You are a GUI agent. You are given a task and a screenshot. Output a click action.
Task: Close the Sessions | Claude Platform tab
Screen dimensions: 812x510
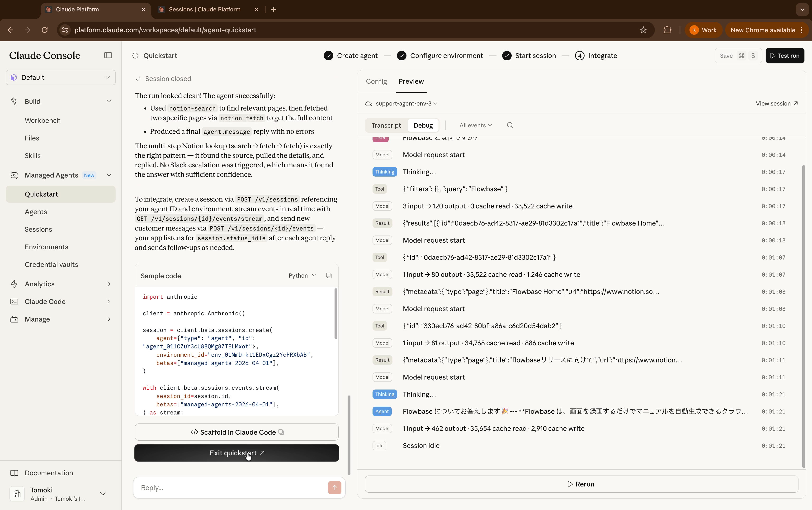(x=256, y=10)
